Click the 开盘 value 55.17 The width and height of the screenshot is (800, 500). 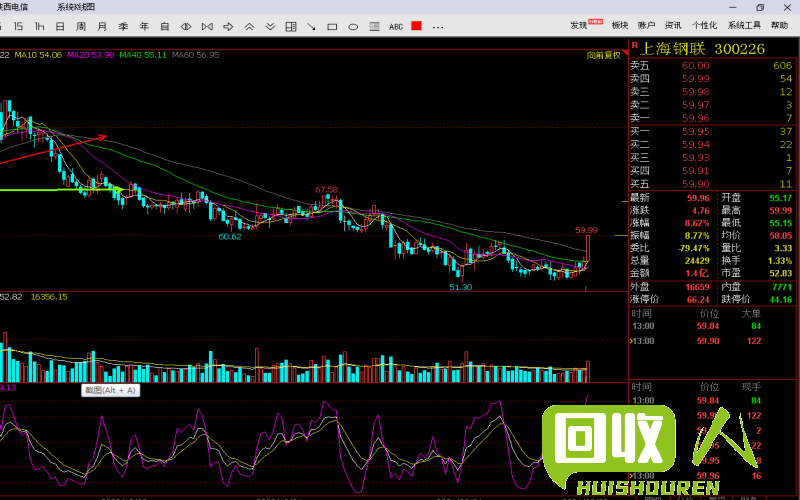(780, 198)
